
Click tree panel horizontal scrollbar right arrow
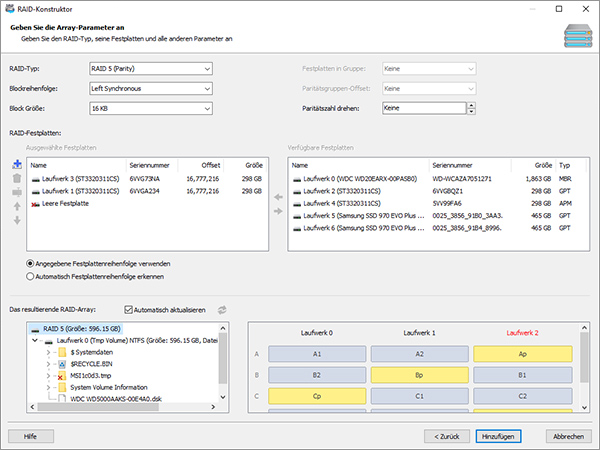point(213,407)
